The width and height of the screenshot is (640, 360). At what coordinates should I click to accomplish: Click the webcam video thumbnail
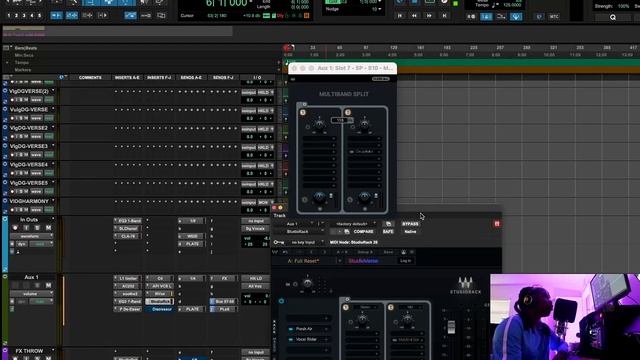(x=565, y=317)
